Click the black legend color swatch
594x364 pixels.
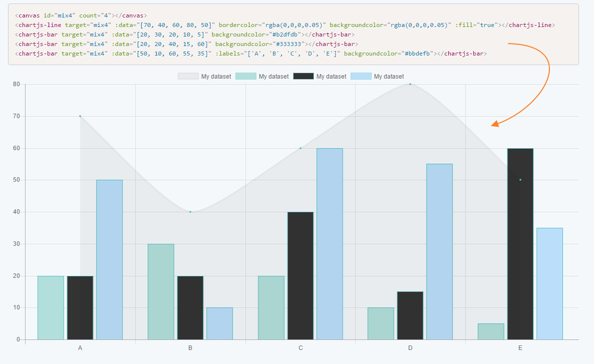coord(304,76)
